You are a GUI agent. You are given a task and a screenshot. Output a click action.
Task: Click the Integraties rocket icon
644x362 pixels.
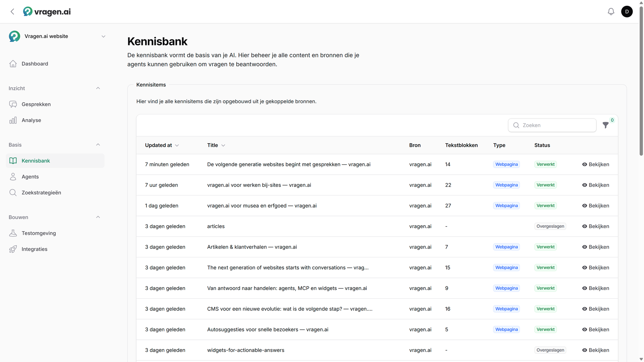click(13, 249)
